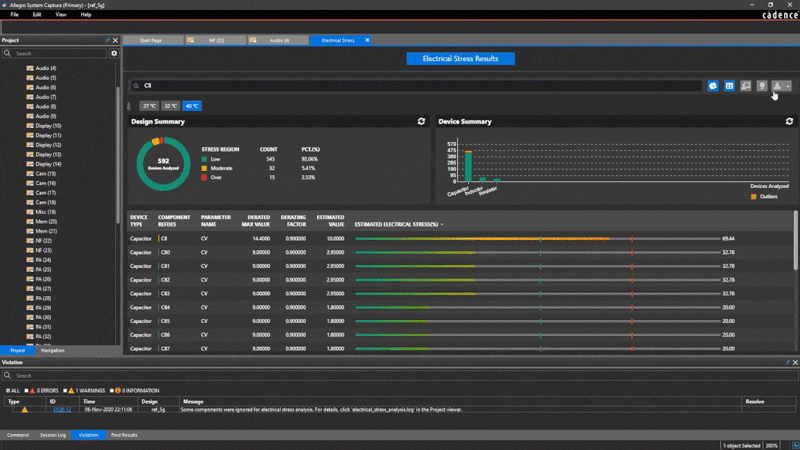Open the Edit menu
800x450 pixels.
click(37, 15)
